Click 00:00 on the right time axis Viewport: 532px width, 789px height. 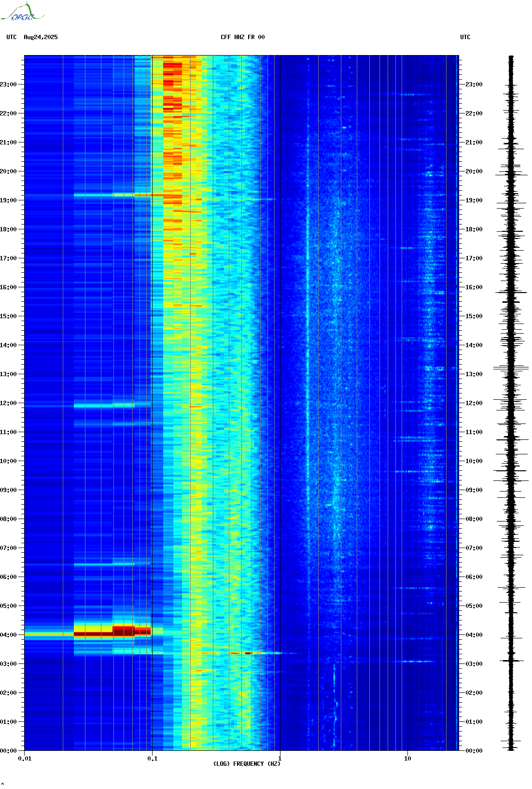pyautogui.click(x=474, y=751)
